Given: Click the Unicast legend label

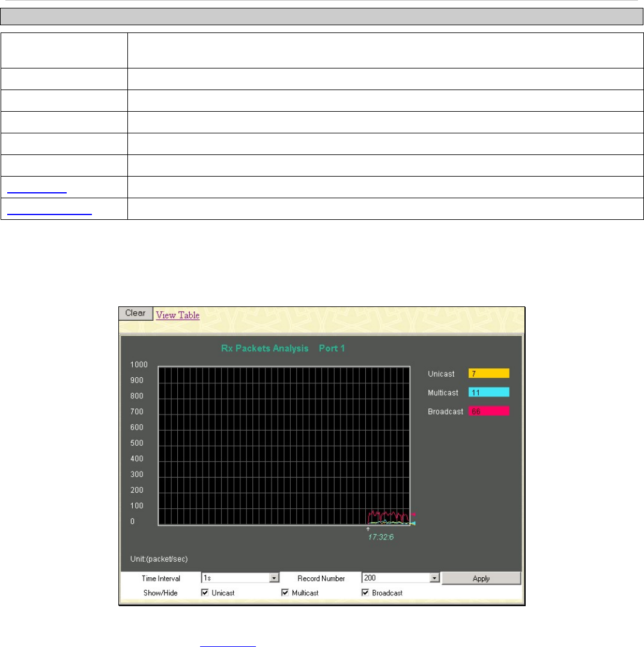Looking at the screenshot, I should click(x=441, y=374).
